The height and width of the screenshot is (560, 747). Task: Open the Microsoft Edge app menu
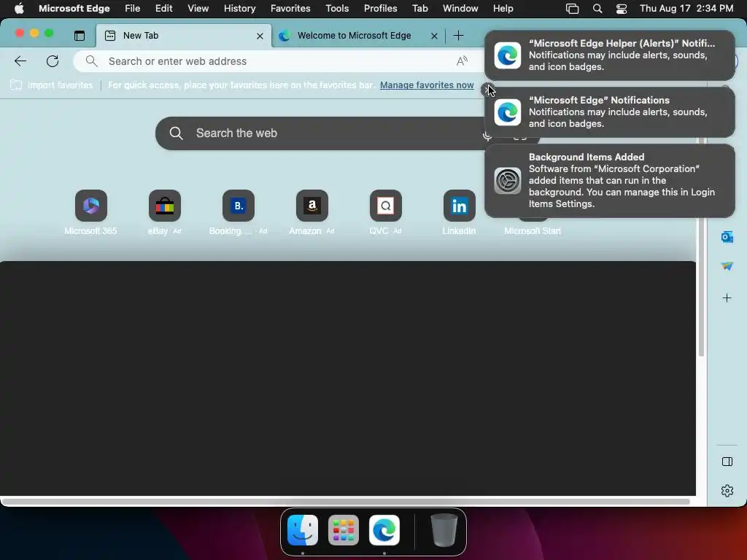coord(74,9)
